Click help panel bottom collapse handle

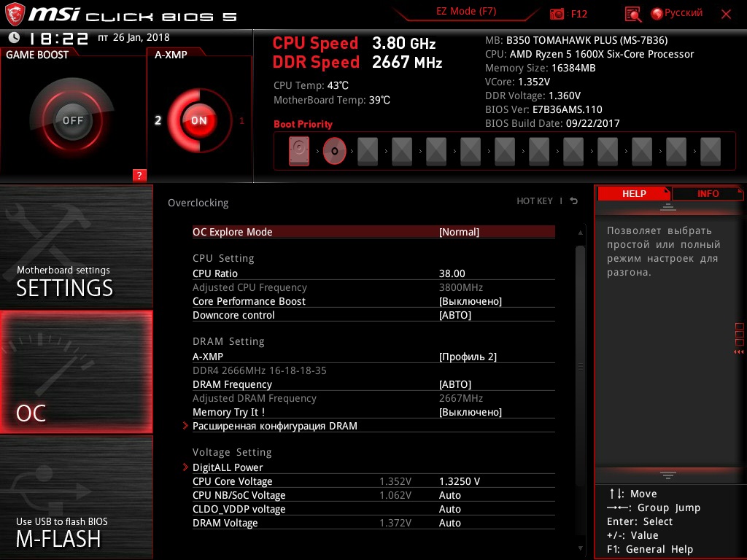[668, 475]
